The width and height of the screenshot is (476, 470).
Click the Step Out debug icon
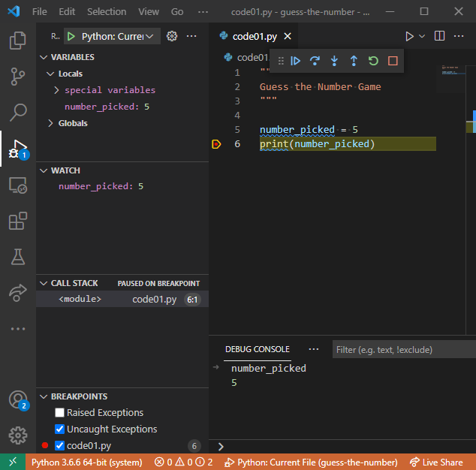354,61
